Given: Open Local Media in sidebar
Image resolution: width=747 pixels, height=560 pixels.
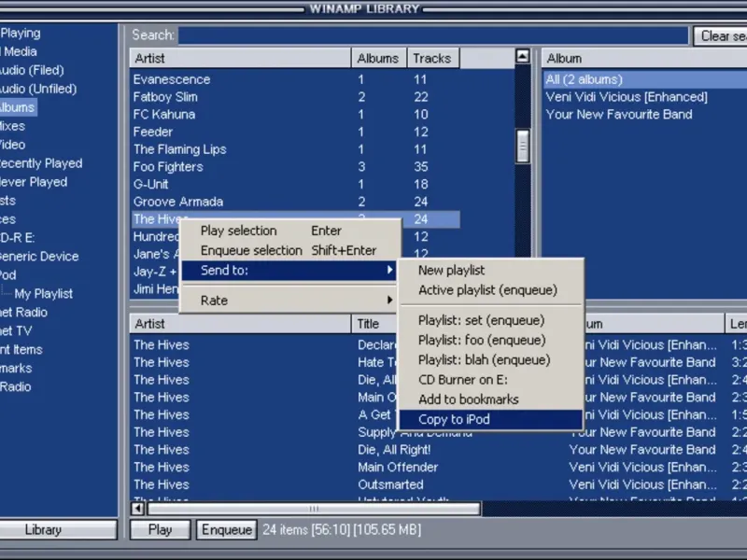Looking at the screenshot, I should pyautogui.click(x=19, y=51).
